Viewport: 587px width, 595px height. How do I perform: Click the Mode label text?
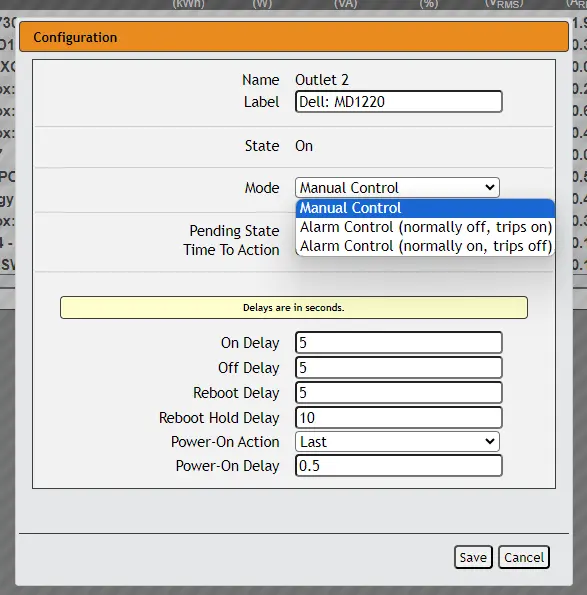262,188
